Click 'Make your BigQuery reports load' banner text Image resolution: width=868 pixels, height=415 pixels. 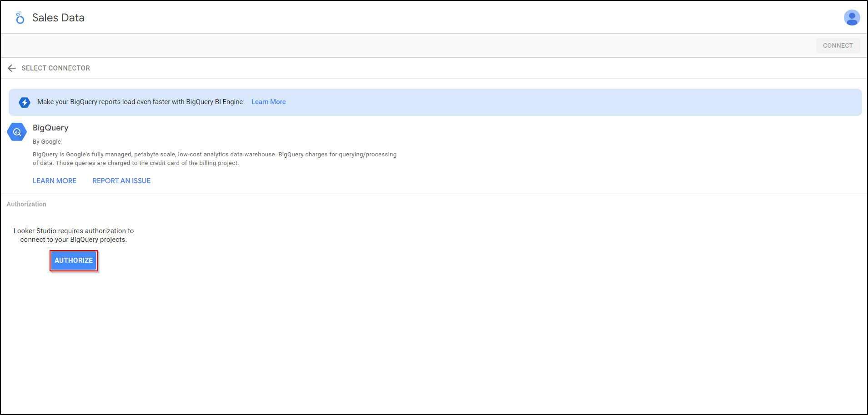pos(141,102)
